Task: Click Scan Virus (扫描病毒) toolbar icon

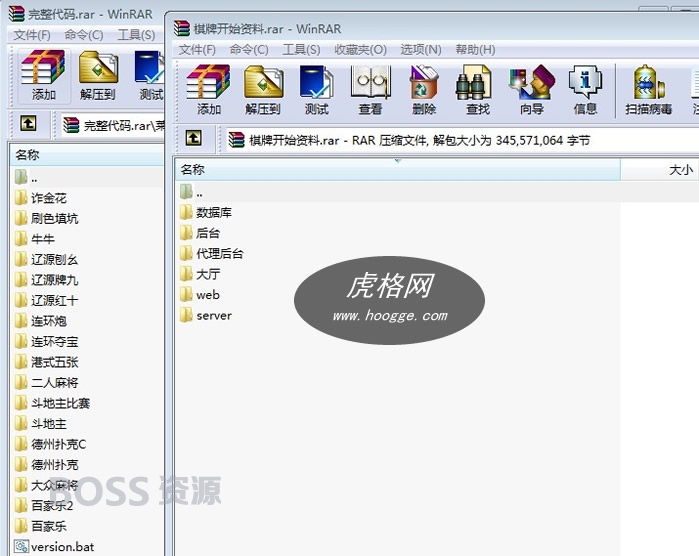Action: [x=648, y=90]
